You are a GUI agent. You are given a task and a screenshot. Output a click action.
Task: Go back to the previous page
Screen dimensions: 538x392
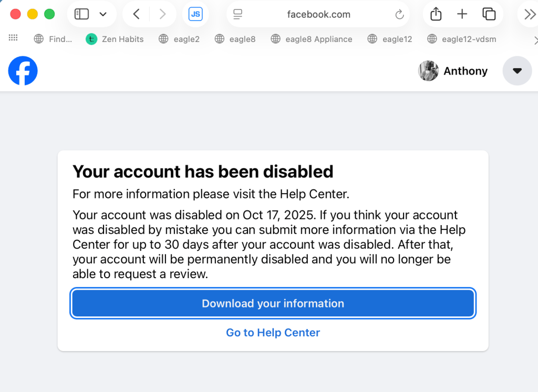136,14
